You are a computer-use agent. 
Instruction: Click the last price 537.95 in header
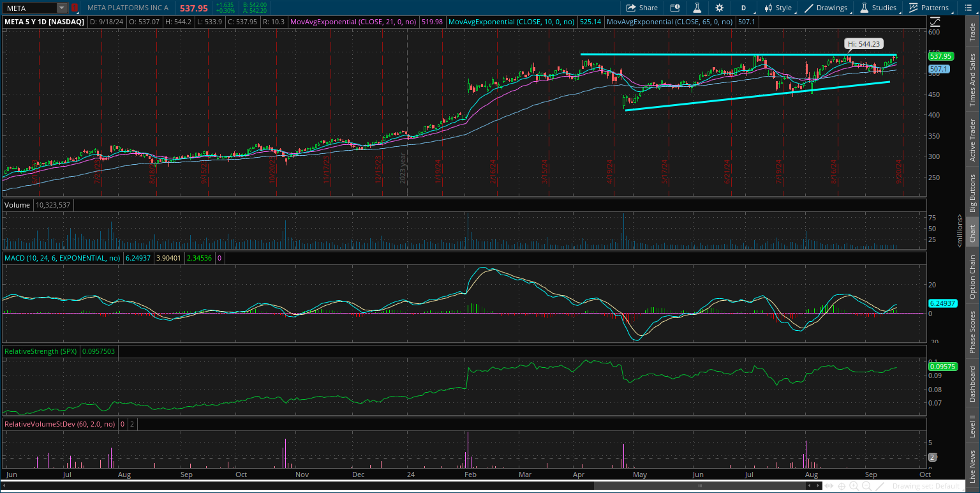(194, 8)
